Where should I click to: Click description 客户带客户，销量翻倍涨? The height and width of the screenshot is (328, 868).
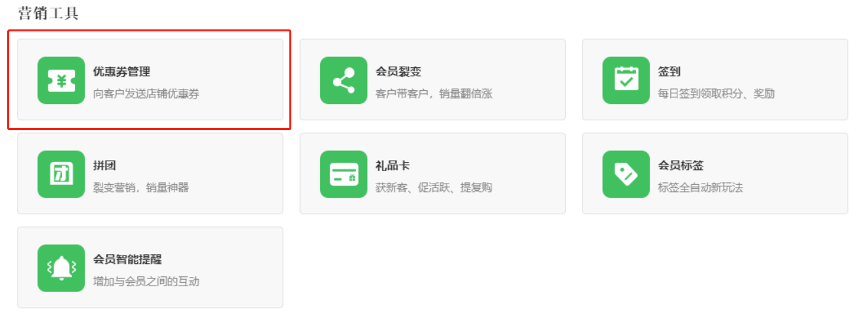(x=434, y=94)
